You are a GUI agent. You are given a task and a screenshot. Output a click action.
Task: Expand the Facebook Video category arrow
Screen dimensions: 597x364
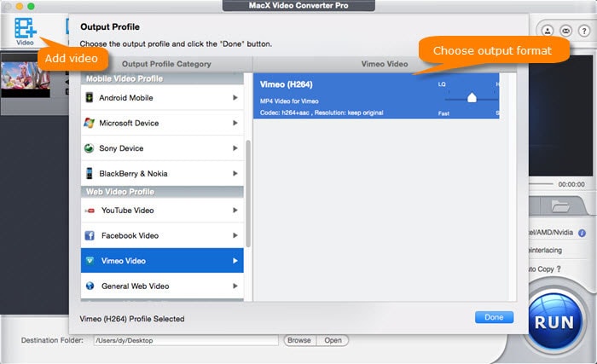[x=235, y=235]
